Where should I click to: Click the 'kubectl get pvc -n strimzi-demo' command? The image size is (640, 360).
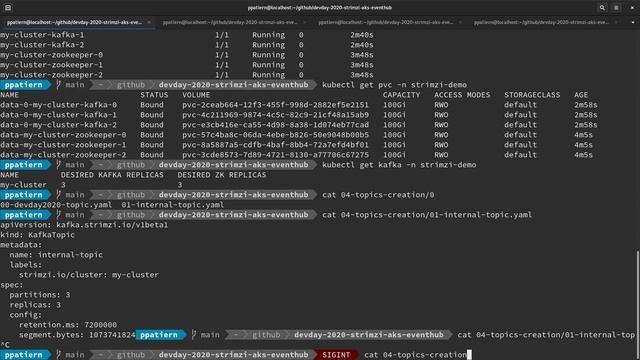click(394, 85)
